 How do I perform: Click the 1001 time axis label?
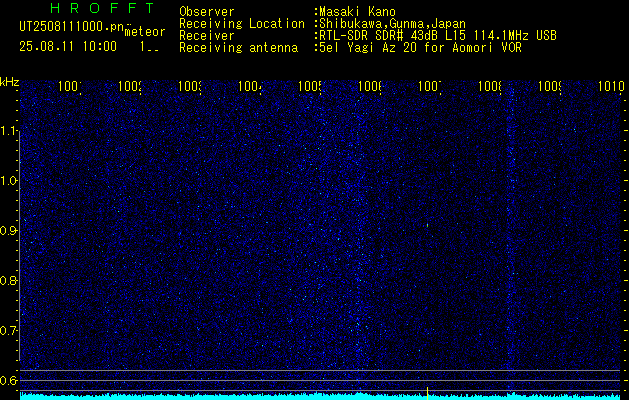tap(70, 86)
